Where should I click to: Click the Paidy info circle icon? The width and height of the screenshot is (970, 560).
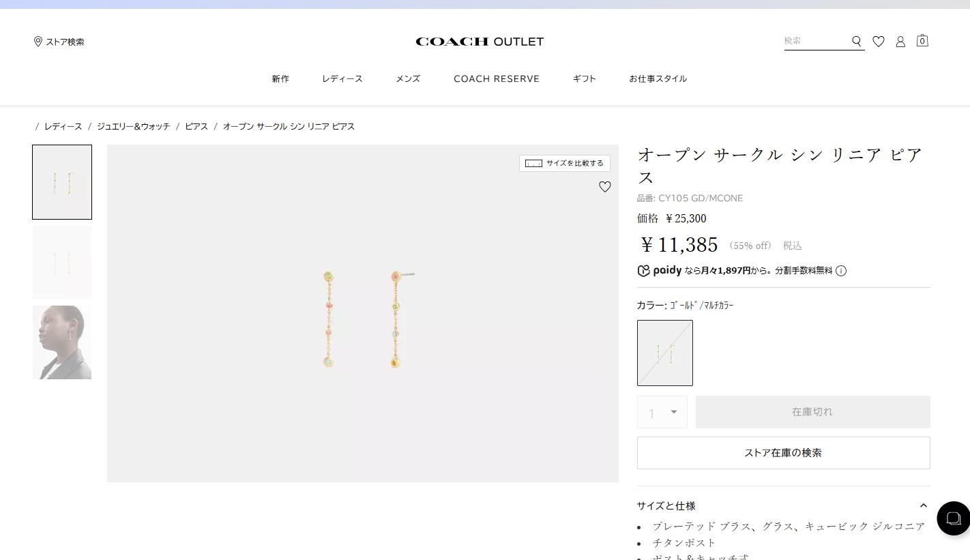click(841, 271)
